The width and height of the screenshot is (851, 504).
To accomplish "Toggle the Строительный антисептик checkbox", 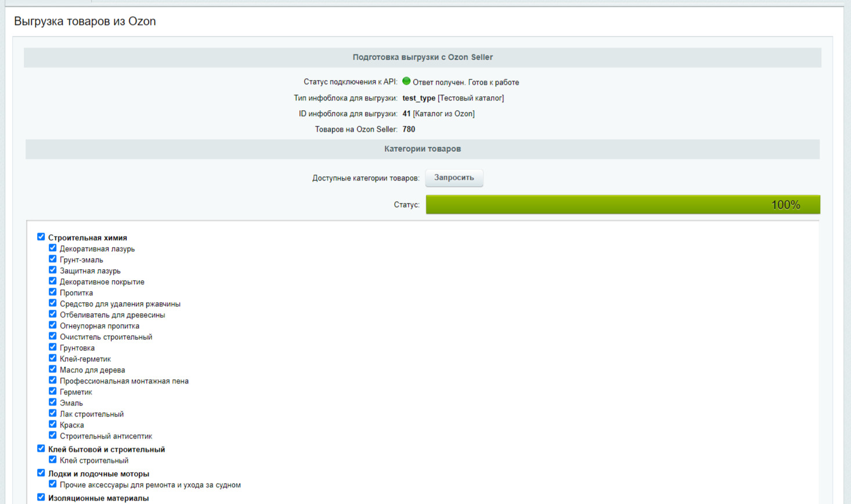I will tap(53, 435).
